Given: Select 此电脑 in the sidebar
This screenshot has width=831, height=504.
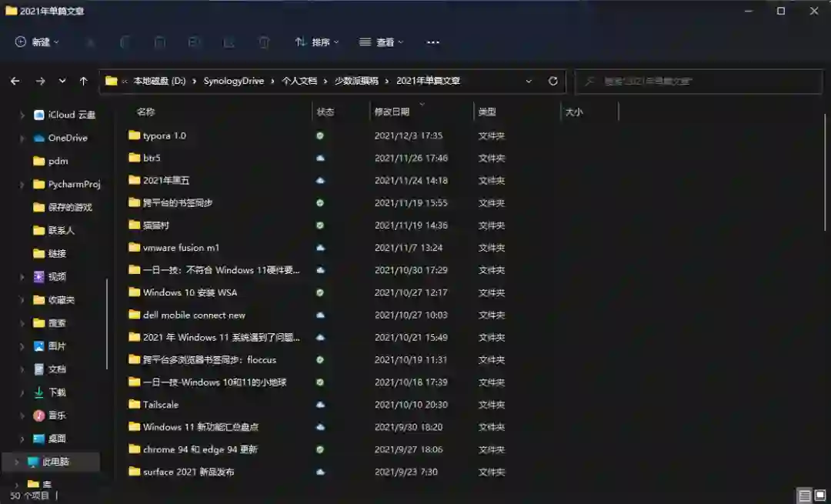Looking at the screenshot, I should 51,462.
